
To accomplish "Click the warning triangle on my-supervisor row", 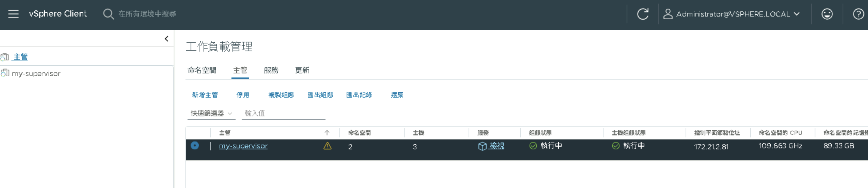I will [327, 146].
